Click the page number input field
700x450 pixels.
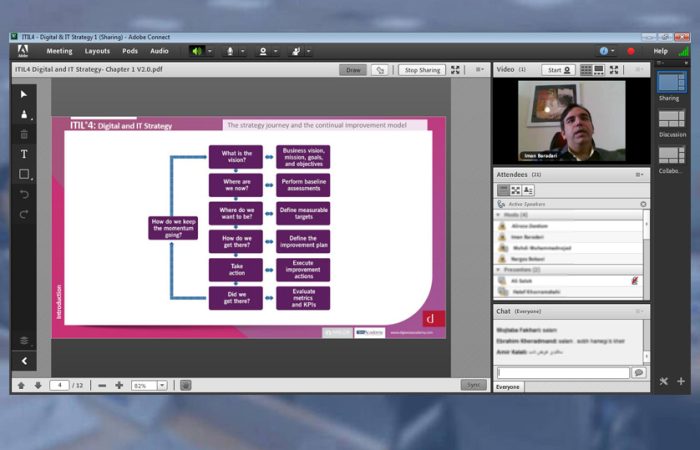click(59, 385)
